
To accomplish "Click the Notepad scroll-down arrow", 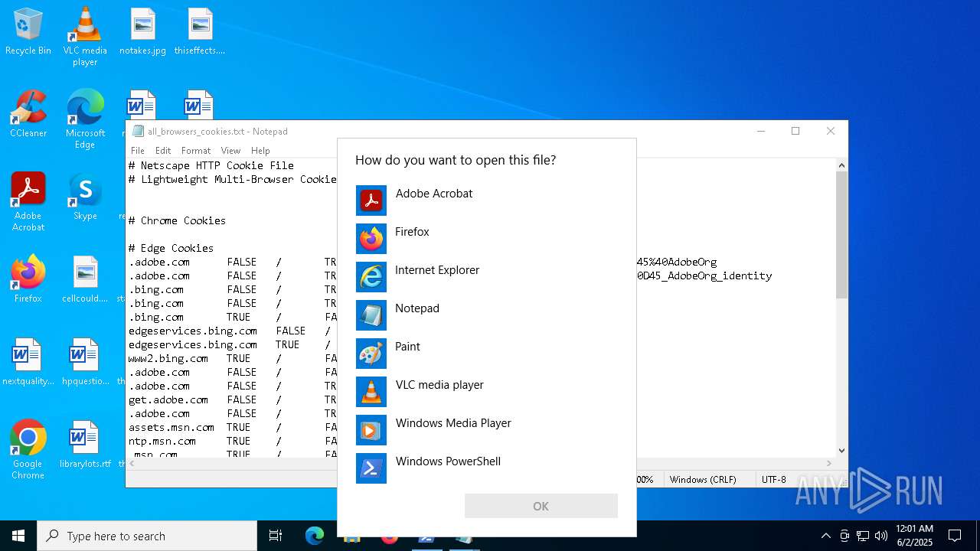I will 841,451.
